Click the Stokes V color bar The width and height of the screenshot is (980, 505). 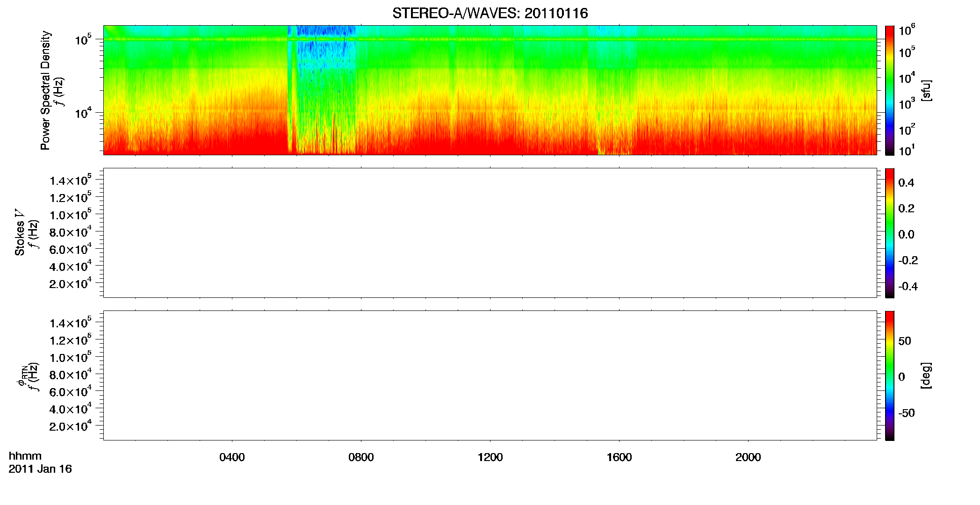pyautogui.click(x=890, y=233)
